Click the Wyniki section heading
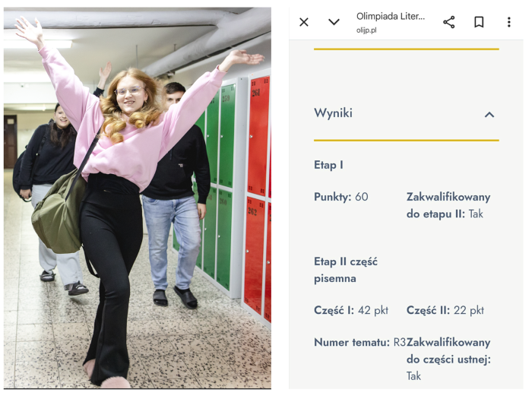The height and width of the screenshot is (399, 532). pyautogui.click(x=333, y=113)
